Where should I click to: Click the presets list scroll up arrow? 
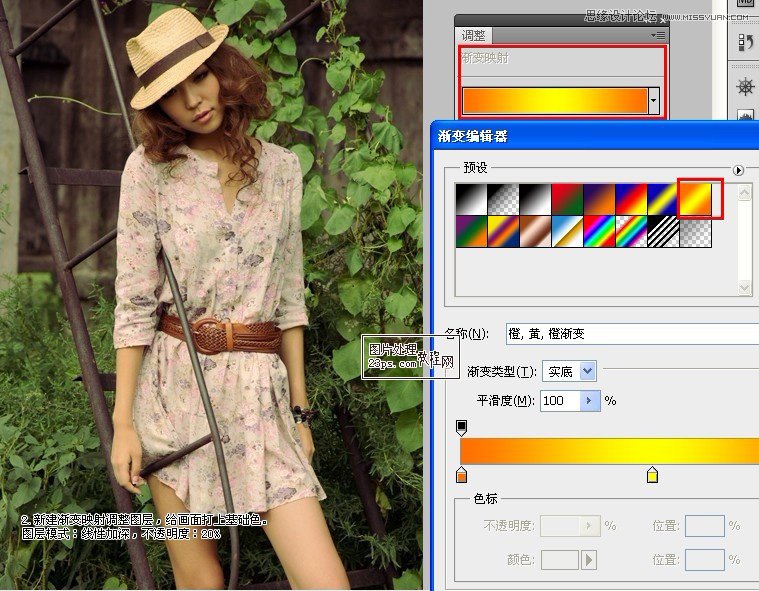tap(744, 194)
